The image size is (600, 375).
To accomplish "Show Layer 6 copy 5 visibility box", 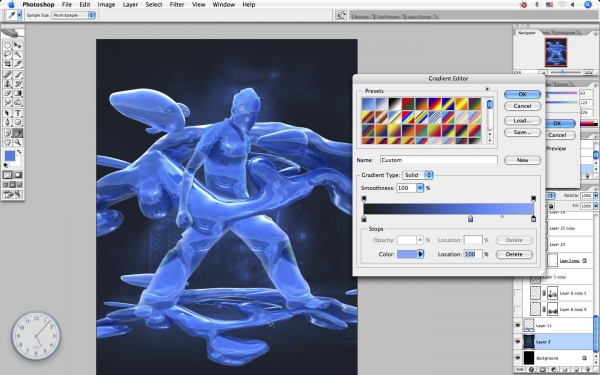I will click(x=517, y=293).
